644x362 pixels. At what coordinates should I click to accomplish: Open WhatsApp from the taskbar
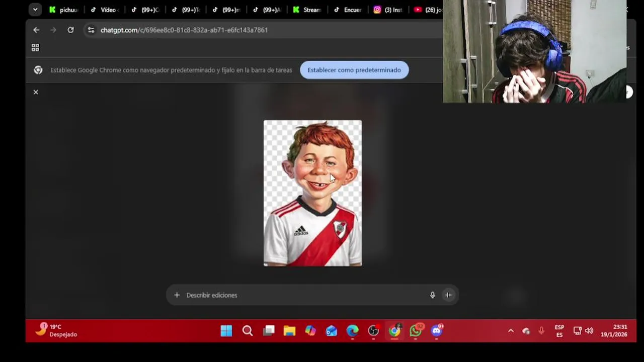coord(416,330)
